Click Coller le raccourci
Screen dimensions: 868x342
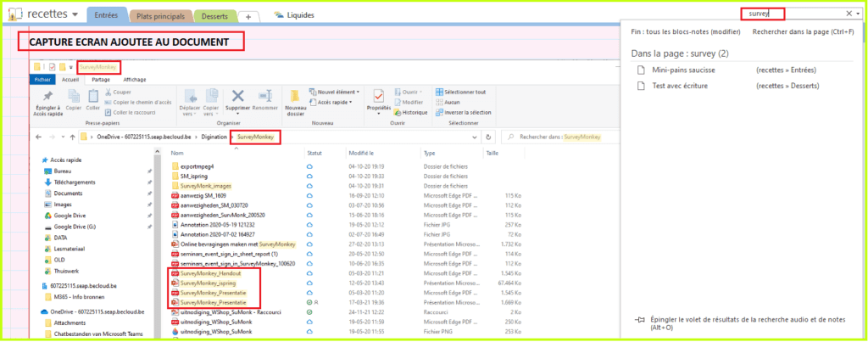[x=130, y=112]
